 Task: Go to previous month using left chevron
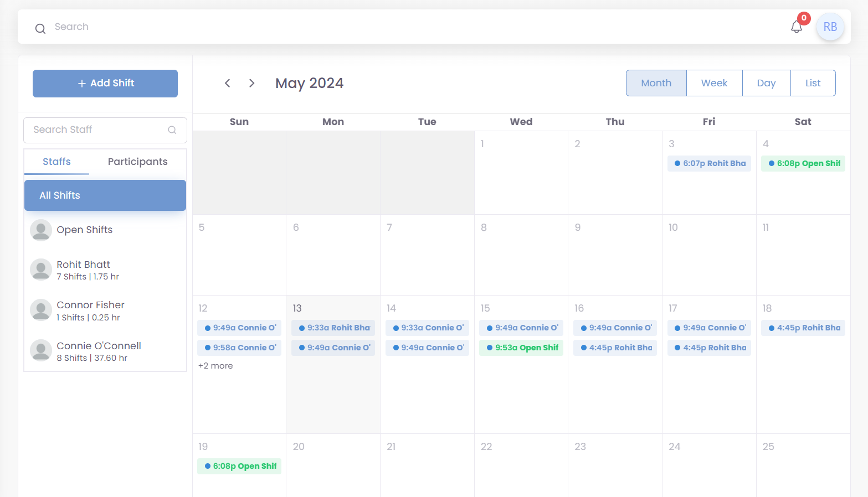point(228,83)
